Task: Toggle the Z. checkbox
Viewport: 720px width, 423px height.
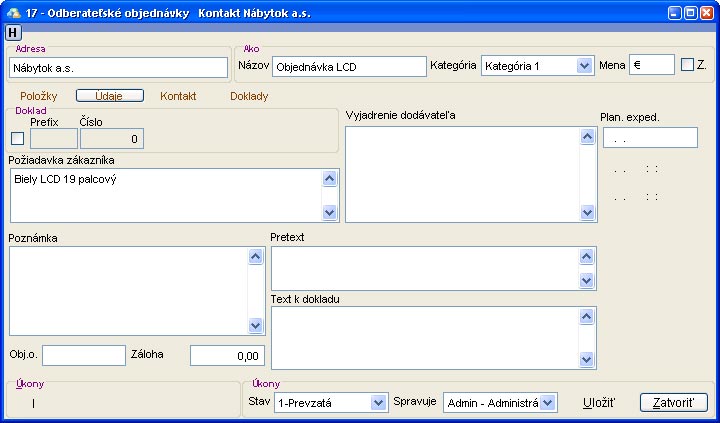Action: 687,65
